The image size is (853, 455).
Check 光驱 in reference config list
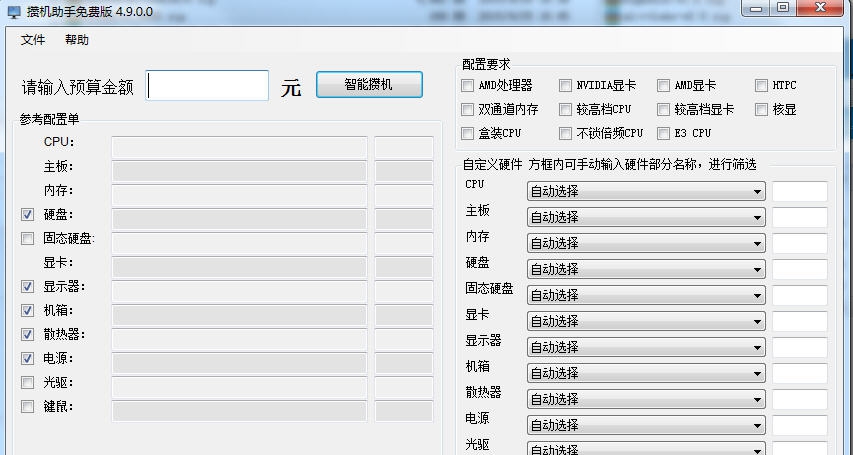click(x=27, y=383)
